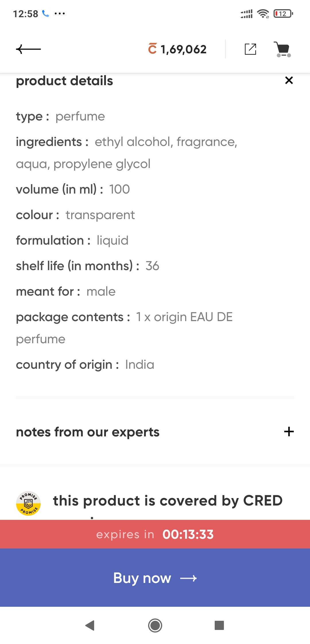310x644 pixels.
Task: Tap 'this product is covered by CRED'
Action: 168,501
